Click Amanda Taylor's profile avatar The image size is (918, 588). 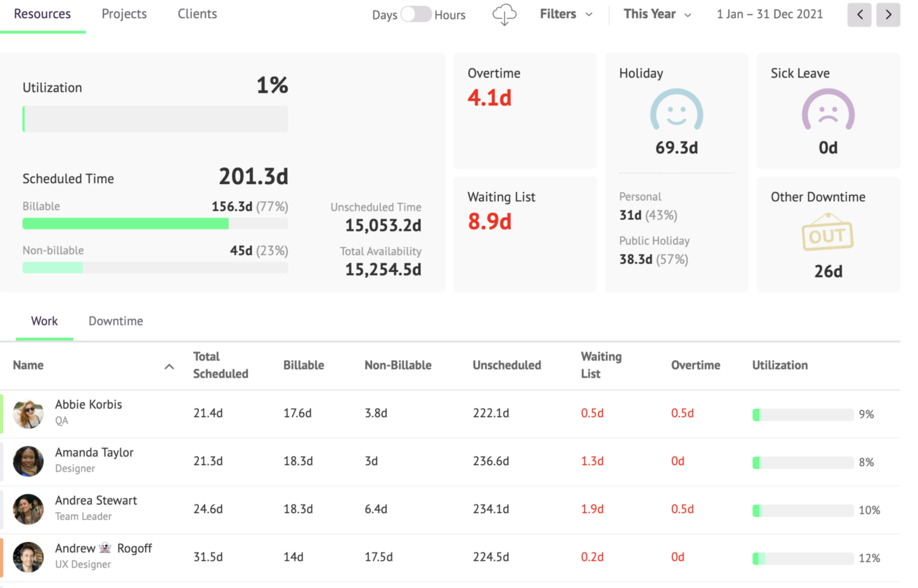coord(28,461)
